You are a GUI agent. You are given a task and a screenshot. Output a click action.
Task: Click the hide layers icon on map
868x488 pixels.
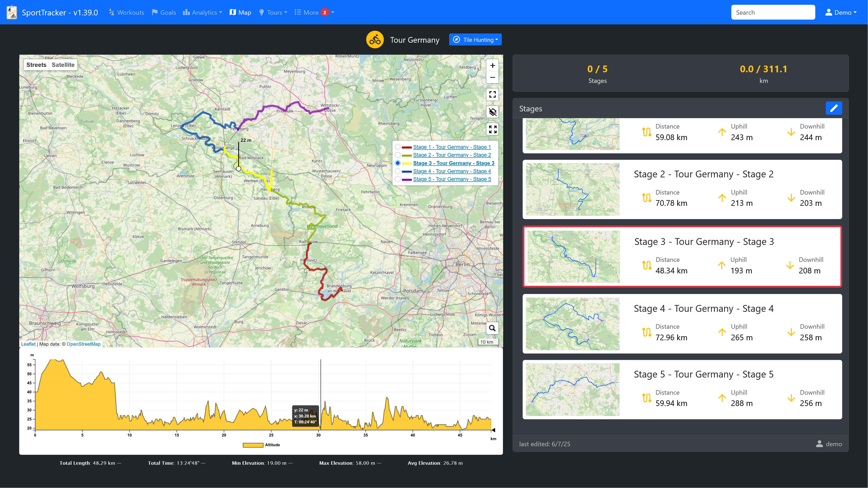click(x=492, y=112)
